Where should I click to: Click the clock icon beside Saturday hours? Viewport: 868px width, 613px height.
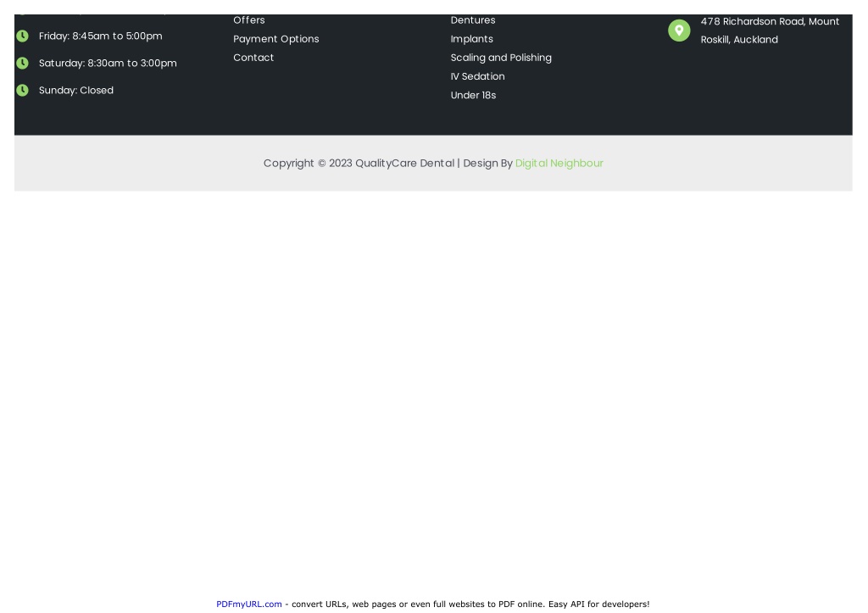click(22, 63)
